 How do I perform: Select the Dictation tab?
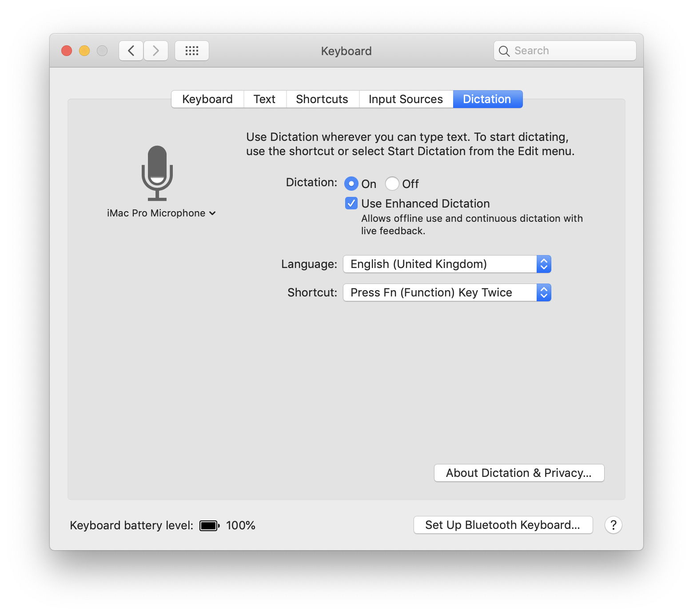[487, 99]
